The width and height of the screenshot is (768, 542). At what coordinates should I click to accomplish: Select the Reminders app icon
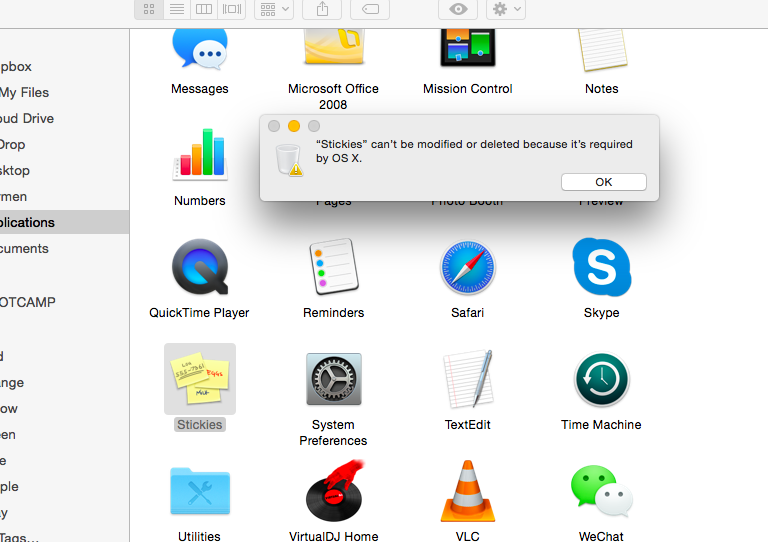click(x=334, y=267)
